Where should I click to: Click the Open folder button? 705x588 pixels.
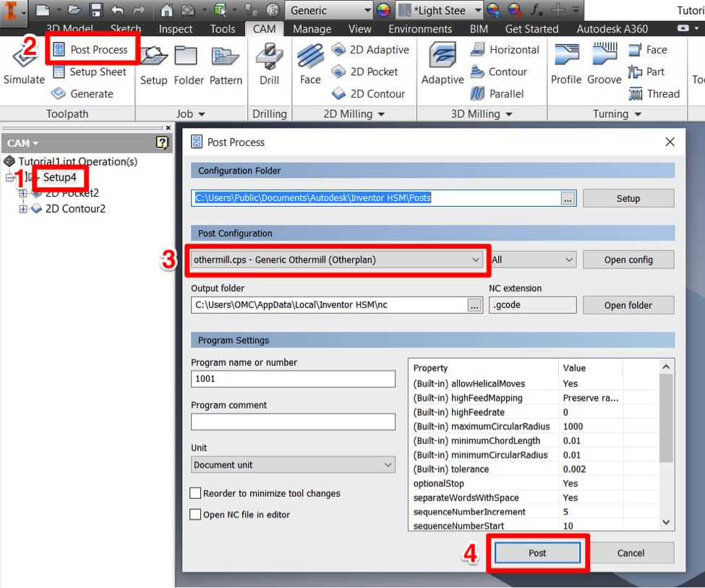point(628,305)
